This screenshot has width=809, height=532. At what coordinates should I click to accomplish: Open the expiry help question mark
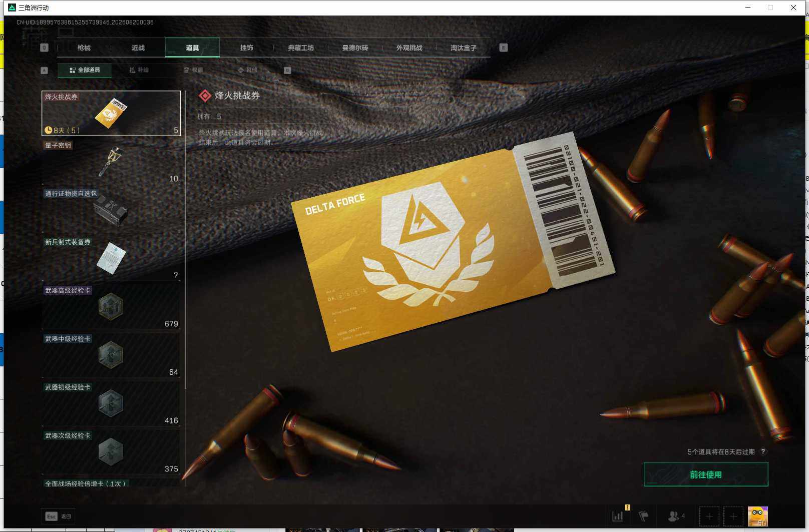point(763,451)
